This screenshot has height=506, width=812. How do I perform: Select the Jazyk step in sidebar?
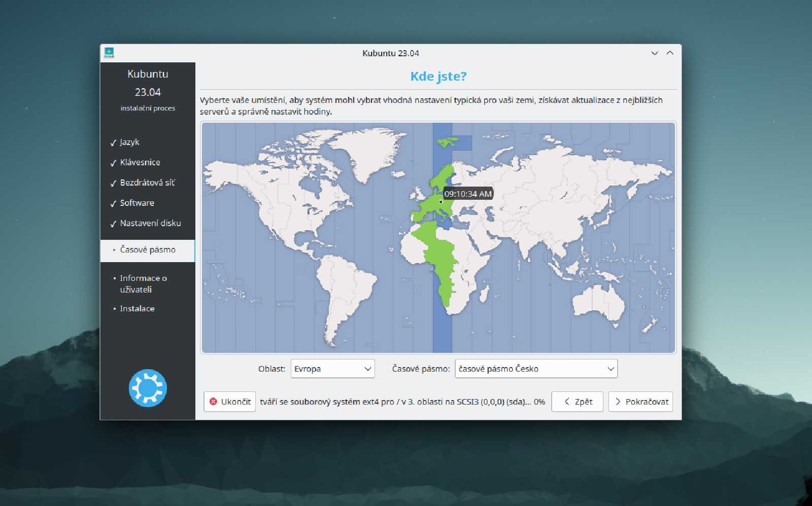pos(129,142)
